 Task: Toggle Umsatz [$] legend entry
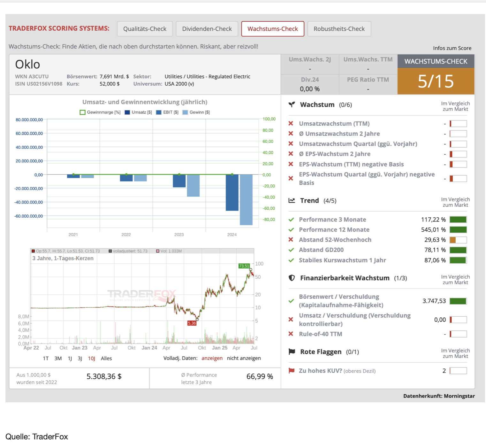(x=138, y=112)
